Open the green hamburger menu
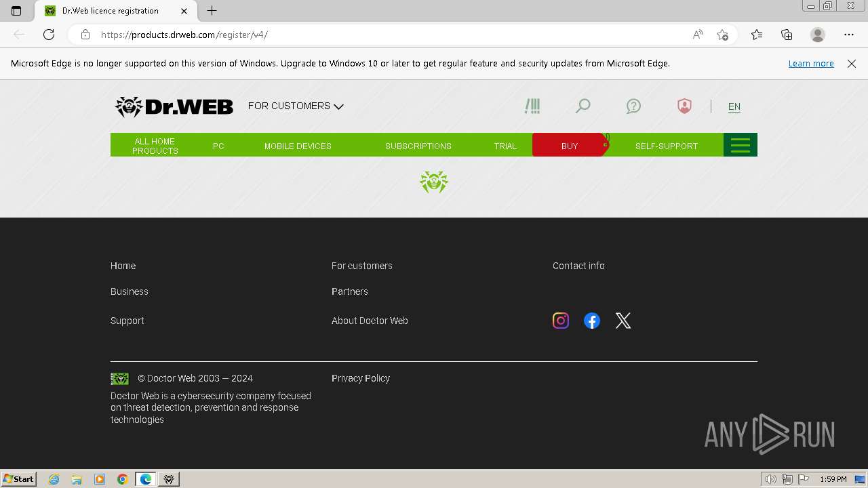 coord(741,145)
